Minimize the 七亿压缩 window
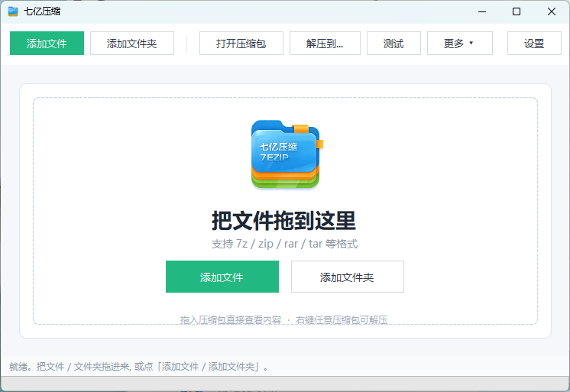 pyautogui.click(x=482, y=11)
